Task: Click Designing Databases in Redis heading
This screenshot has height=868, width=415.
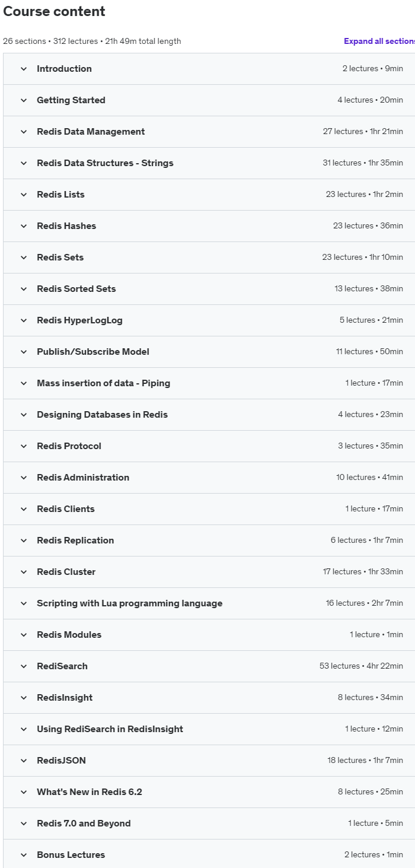Action: [x=102, y=415]
